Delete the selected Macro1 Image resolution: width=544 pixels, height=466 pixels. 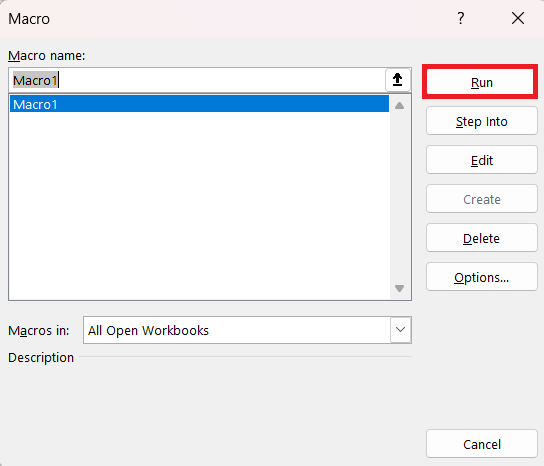pos(482,238)
